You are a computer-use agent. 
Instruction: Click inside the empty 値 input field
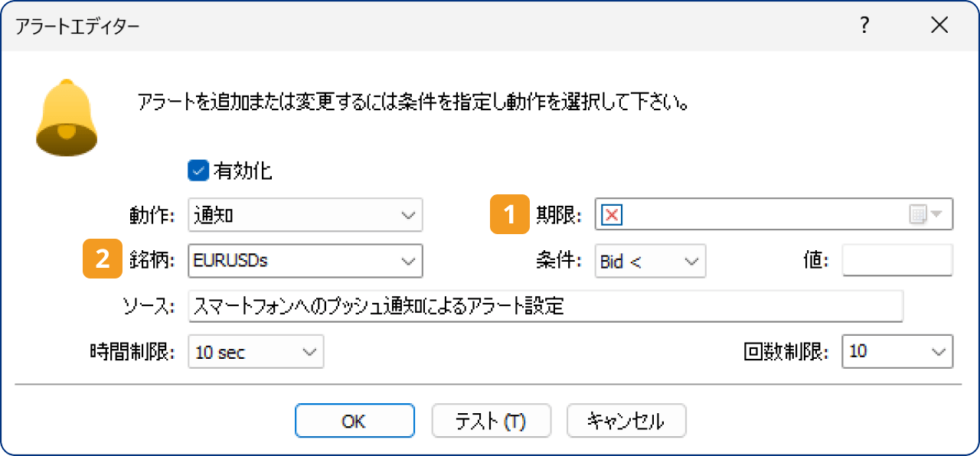click(x=896, y=261)
